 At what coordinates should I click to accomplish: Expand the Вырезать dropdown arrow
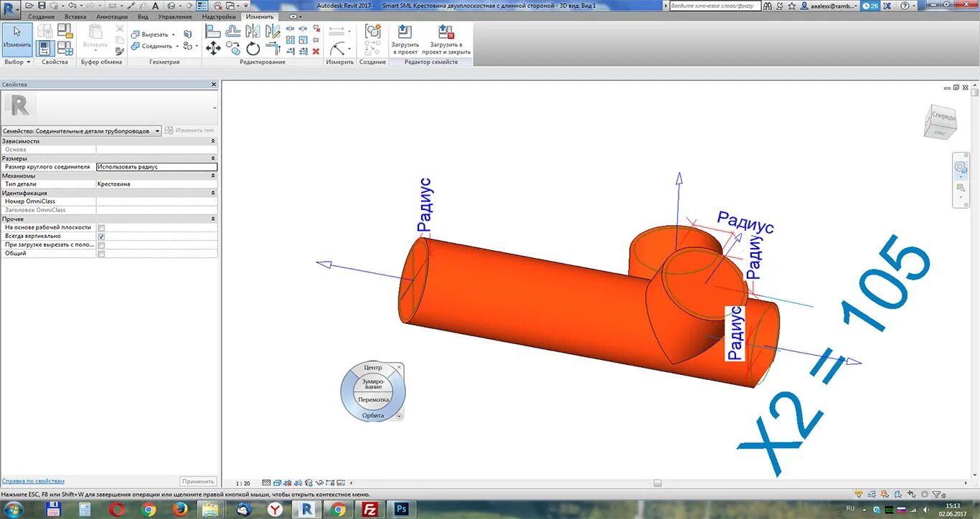pos(173,34)
